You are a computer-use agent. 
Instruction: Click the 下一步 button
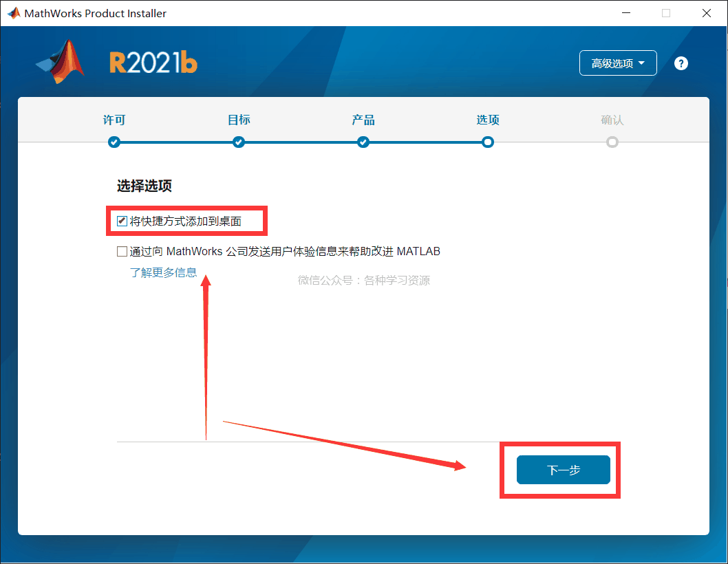[563, 470]
